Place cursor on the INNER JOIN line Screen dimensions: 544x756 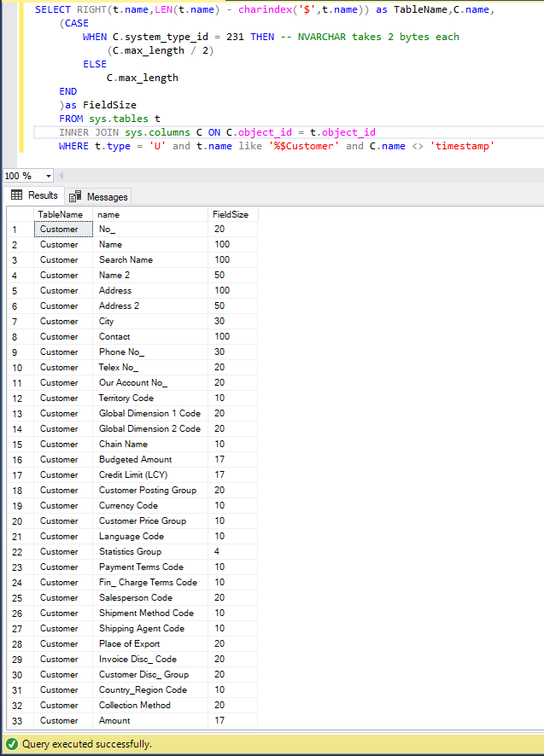click(217, 132)
